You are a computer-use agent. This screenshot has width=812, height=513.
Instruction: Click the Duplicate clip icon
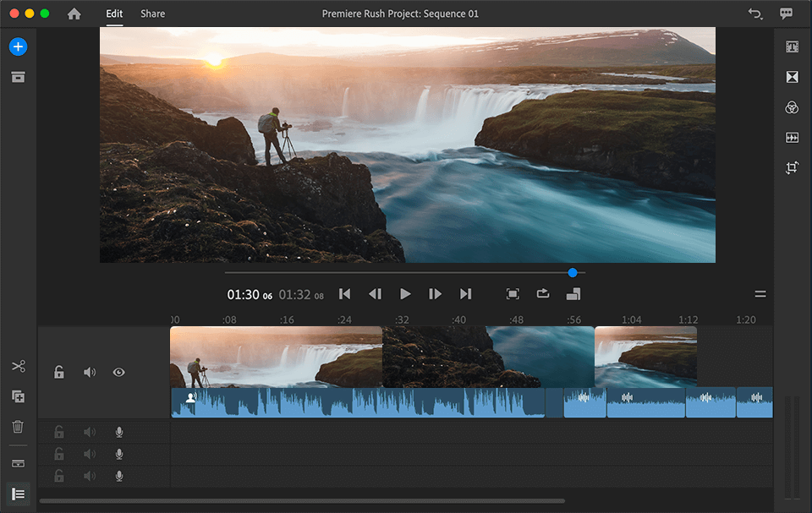[x=18, y=396]
